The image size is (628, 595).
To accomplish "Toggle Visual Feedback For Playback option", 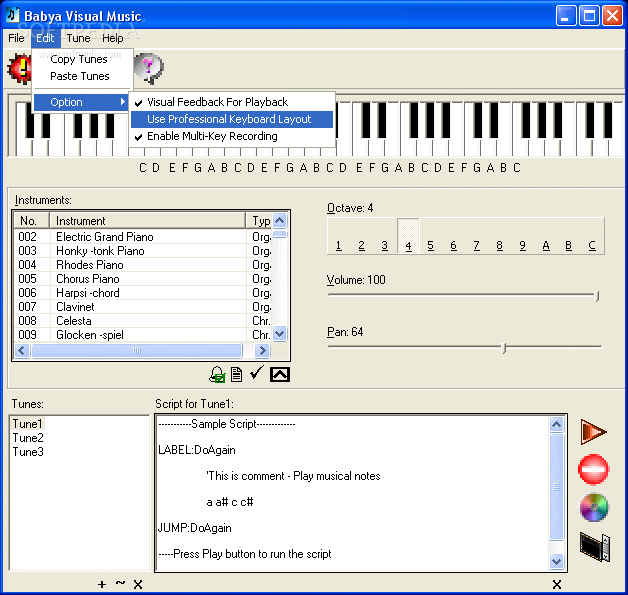I will [x=232, y=102].
